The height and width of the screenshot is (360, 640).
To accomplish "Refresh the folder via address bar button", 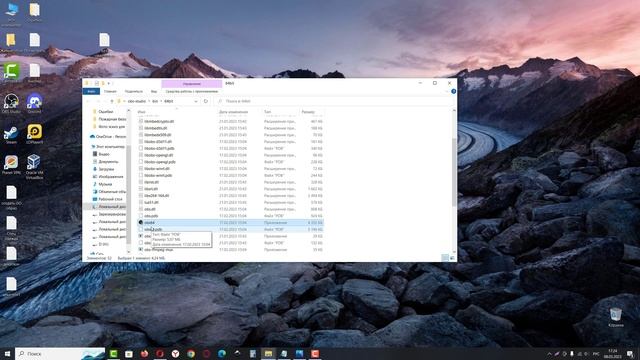I will [x=206, y=101].
